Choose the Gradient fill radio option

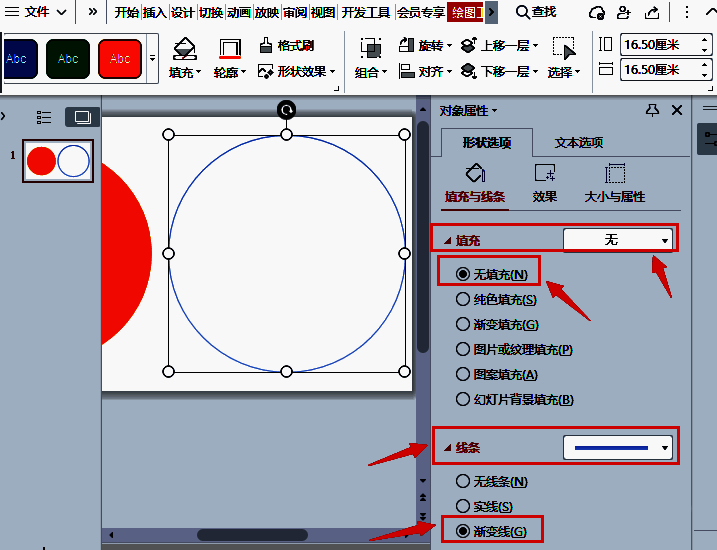[462, 324]
